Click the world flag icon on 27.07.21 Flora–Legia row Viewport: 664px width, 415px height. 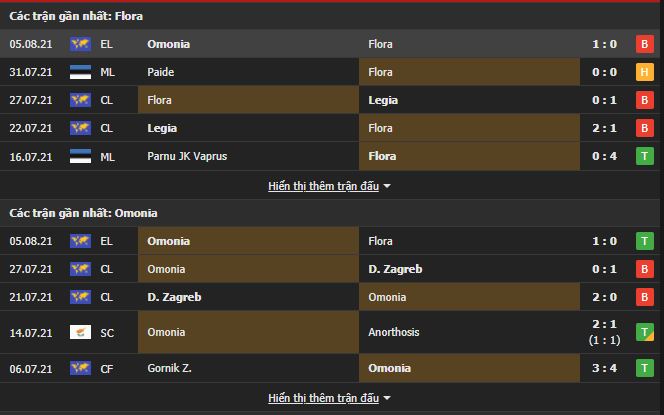coord(80,100)
